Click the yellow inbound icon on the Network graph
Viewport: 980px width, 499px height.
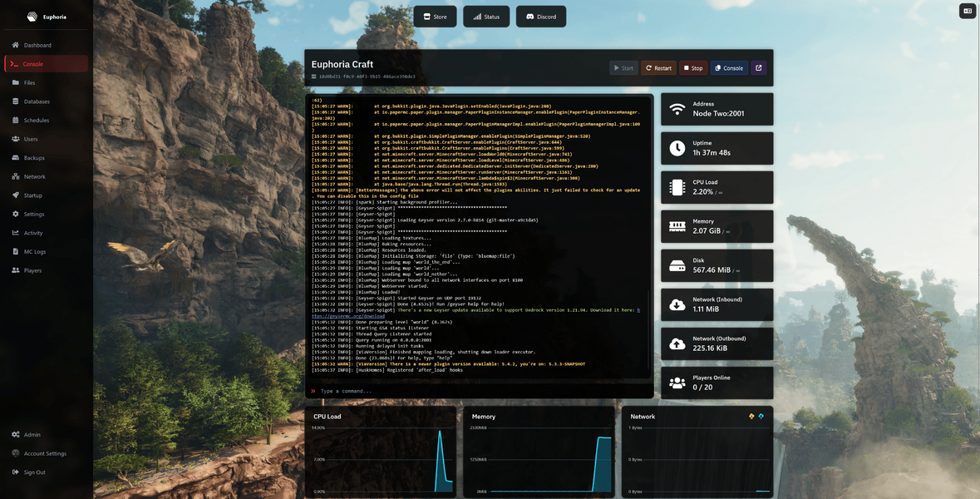click(x=751, y=416)
